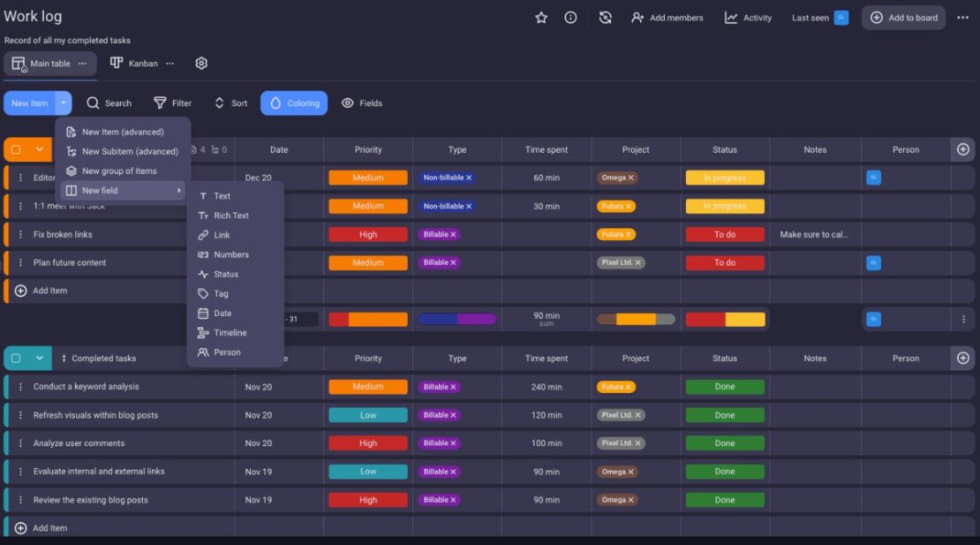Click the Priority summary color bar
Screen dimensions: 980x545
tap(368, 320)
